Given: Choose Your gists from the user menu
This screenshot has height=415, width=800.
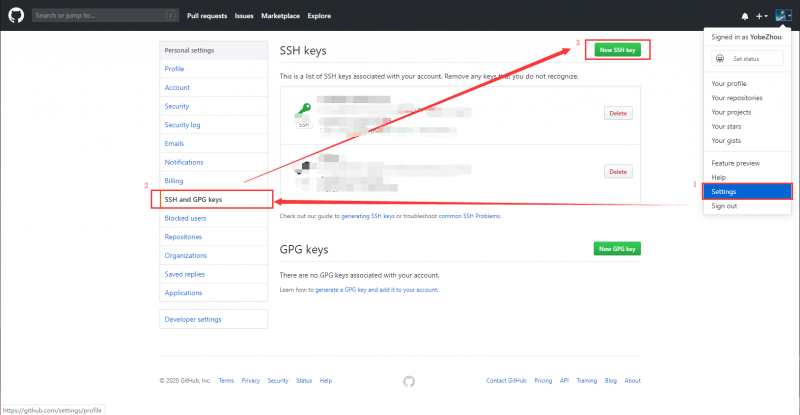Looking at the screenshot, I should pyautogui.click(x=747, y=140).
